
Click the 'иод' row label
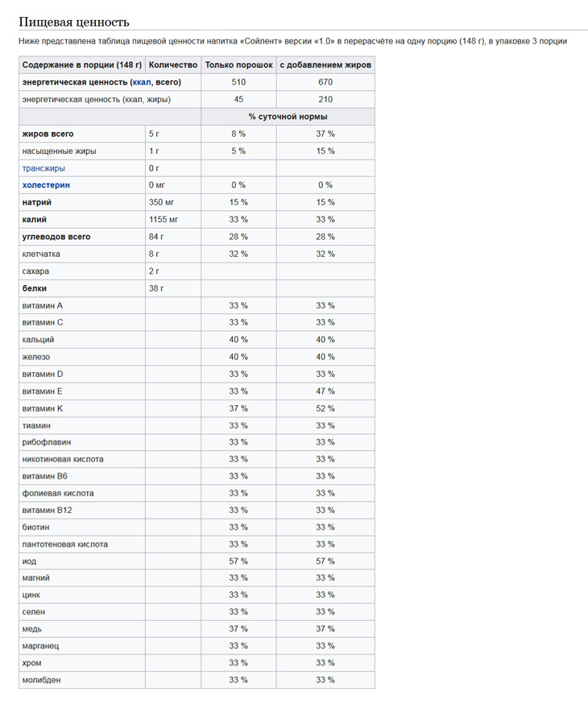coord(29,561)
